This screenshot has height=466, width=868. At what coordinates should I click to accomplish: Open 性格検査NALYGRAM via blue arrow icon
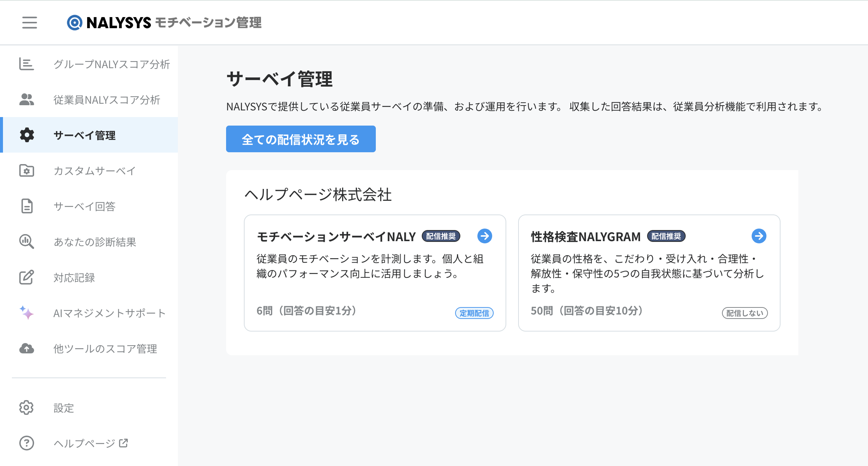point(759,236)
